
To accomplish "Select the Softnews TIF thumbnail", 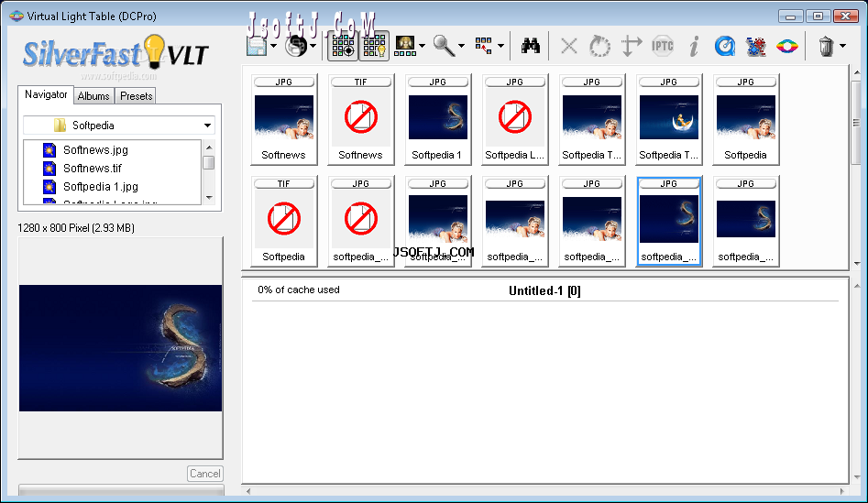I will [361, 119].
